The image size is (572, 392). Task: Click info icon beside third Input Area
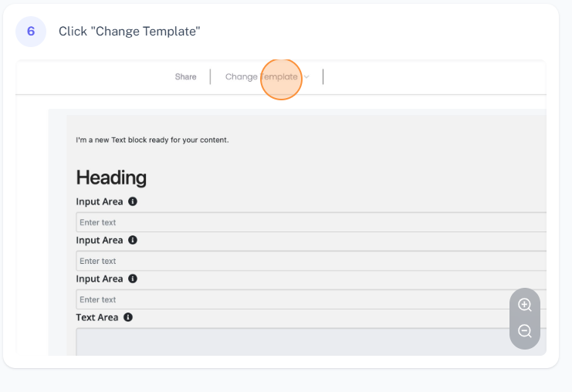(x=133, y=279)
